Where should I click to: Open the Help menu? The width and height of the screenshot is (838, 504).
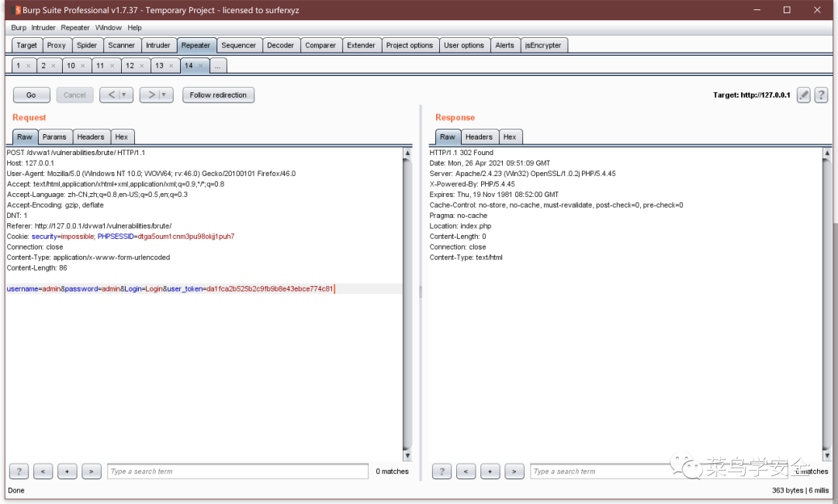pos(135,28)
